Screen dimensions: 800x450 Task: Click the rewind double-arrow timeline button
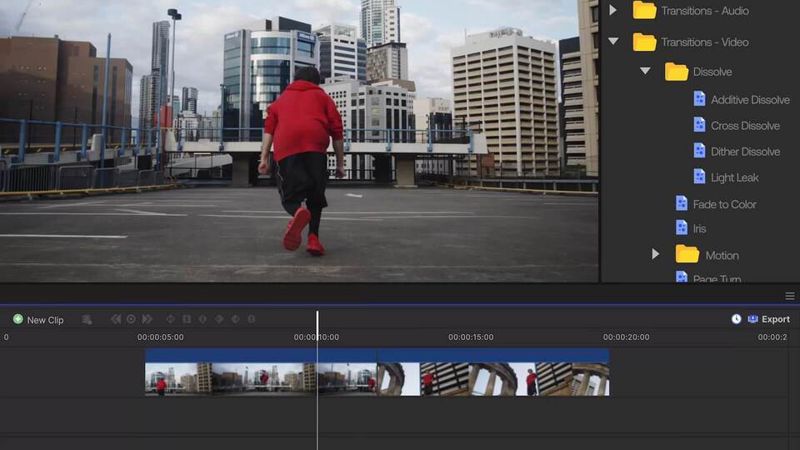pos(116,319)
